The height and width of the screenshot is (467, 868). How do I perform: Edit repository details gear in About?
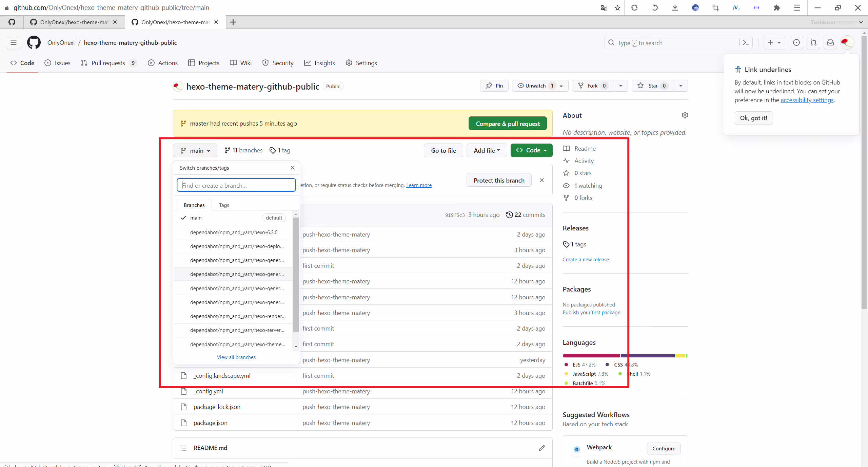[x=685, y=115]
